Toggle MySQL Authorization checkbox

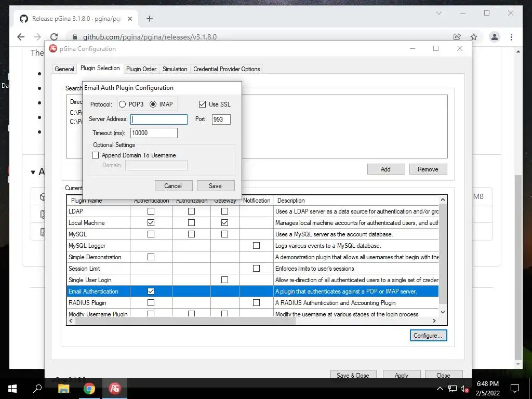(191, 234)
